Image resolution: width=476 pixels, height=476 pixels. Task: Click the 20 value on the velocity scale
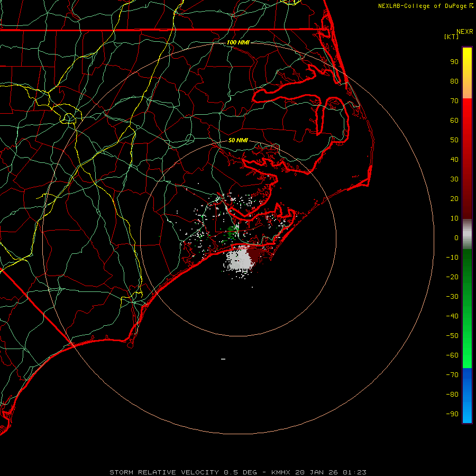454,198
